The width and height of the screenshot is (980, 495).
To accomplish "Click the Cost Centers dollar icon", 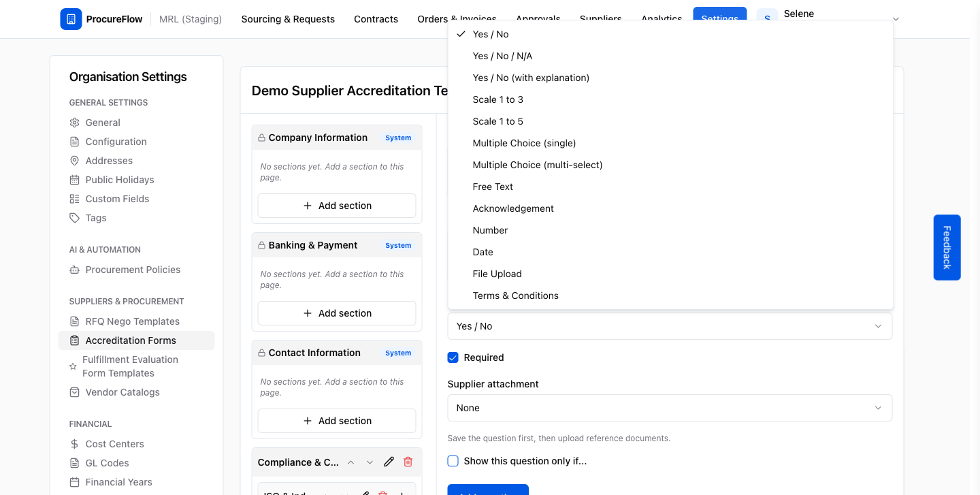I will (75, 444).
